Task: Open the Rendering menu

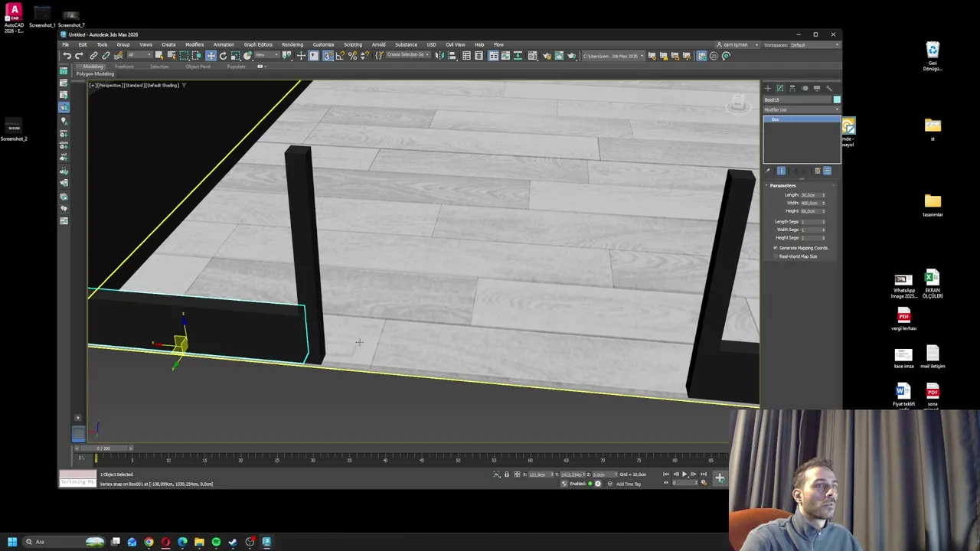Action: pos(292,44)
